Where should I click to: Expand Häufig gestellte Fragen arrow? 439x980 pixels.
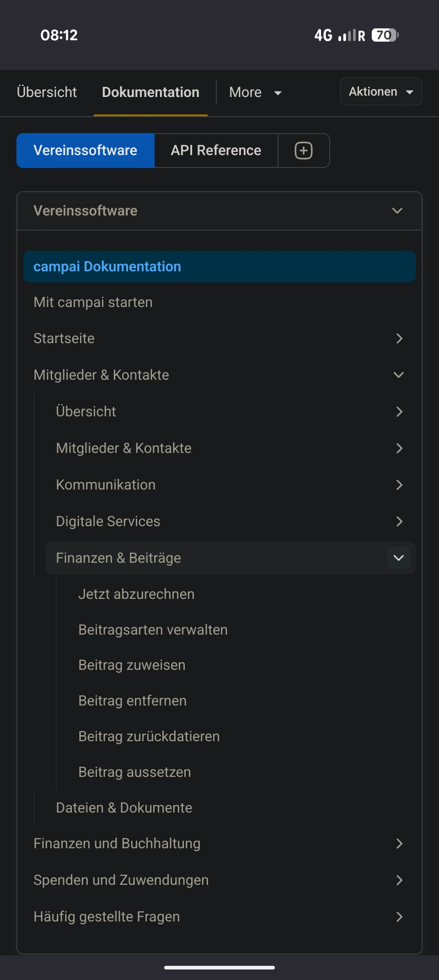[399, 917]
